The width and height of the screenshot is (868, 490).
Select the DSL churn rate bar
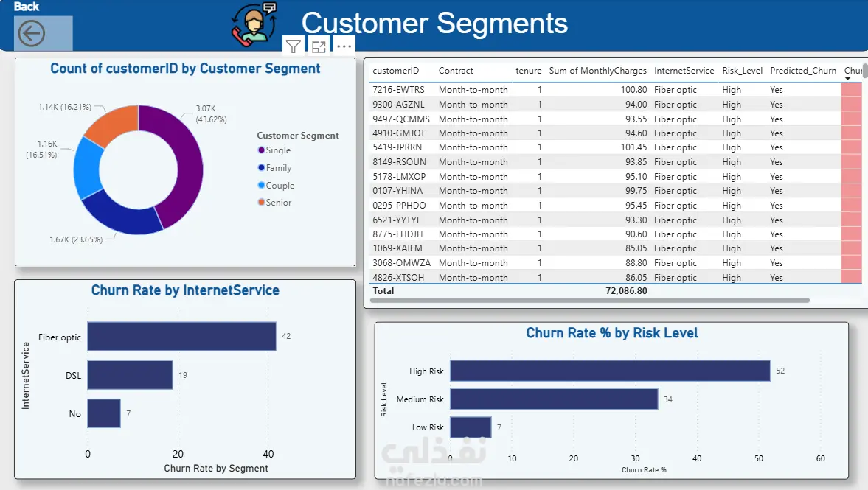pyautogui.click(x=130, y=375)
